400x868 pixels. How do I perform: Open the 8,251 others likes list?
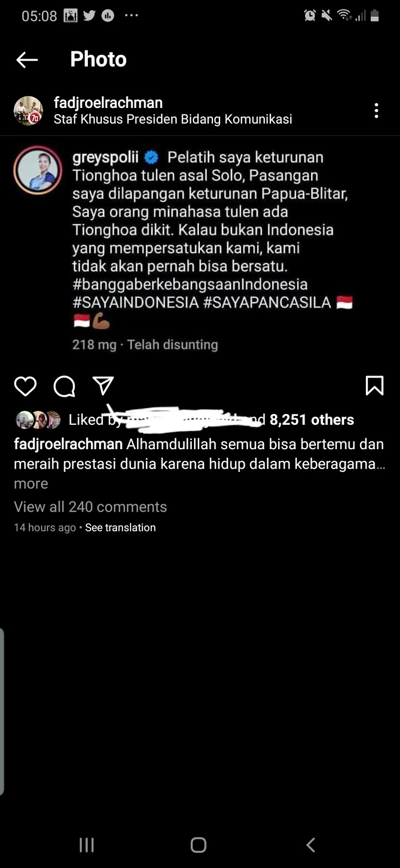coord(312,419)
